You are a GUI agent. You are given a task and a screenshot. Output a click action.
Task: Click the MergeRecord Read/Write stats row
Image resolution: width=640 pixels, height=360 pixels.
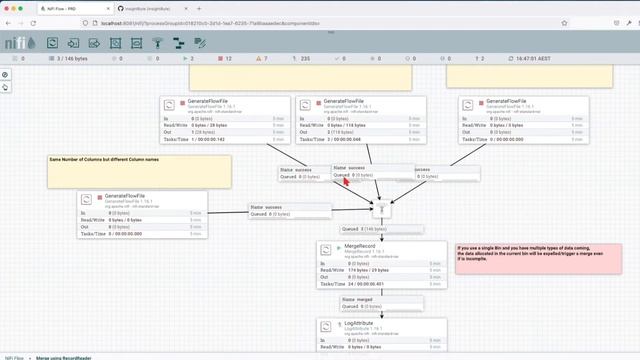[x=381, y=270]
